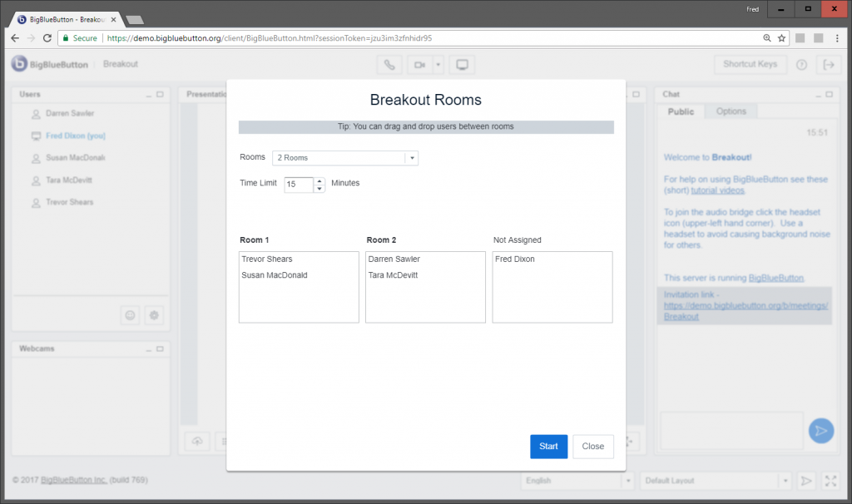Open the Chrome menu three dots
The image size is (852, 504).
tap(837, 38)
